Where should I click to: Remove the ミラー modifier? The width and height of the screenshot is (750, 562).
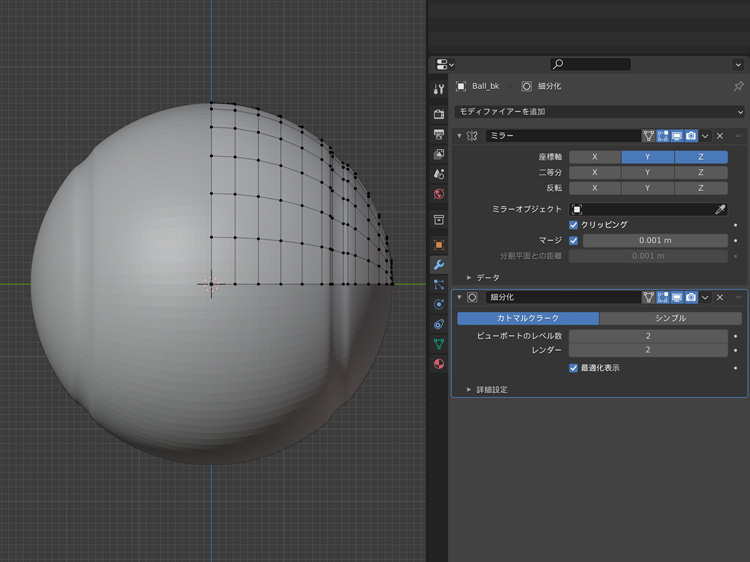coord(720,136)
